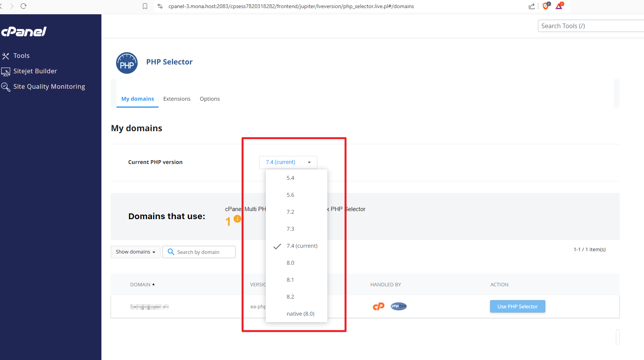This screenshot has height=360, width=644.
Task: Select PHP version 5.4
Action: click(297, 178)
